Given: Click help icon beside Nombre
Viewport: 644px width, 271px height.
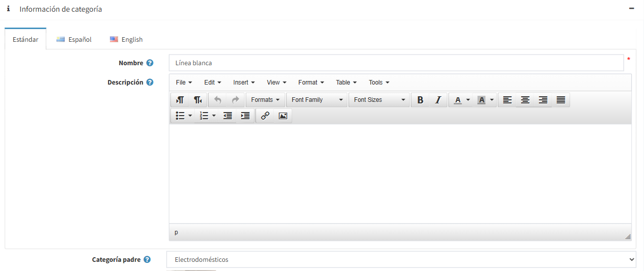Looking at the screenshot, I should tap(150, 63).
